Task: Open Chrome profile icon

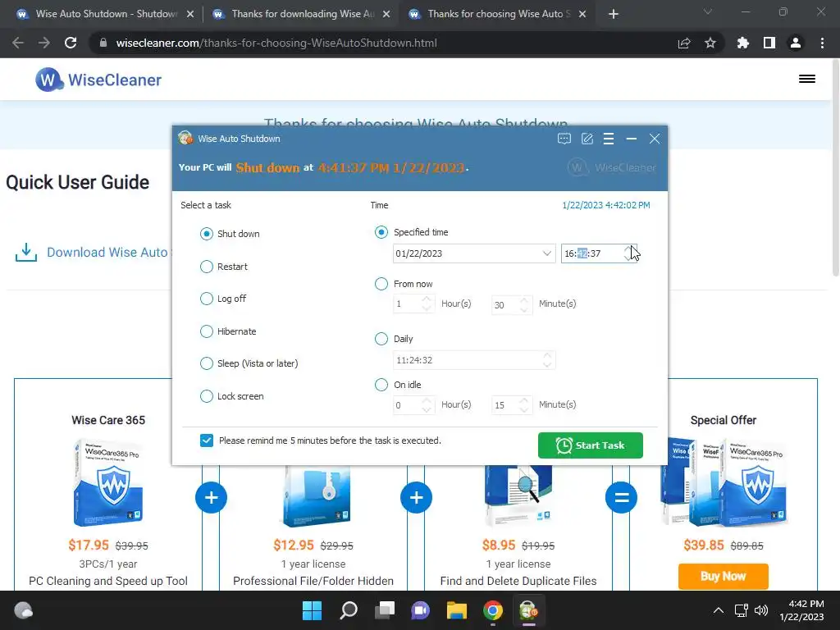Action: click(796, 43)
